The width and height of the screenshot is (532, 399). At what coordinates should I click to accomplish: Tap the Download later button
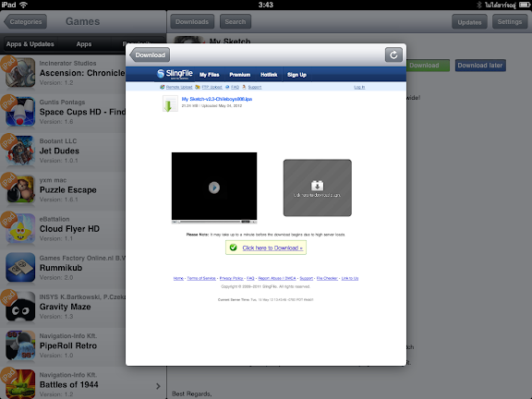pyautogui.click(x=480, y=66)
